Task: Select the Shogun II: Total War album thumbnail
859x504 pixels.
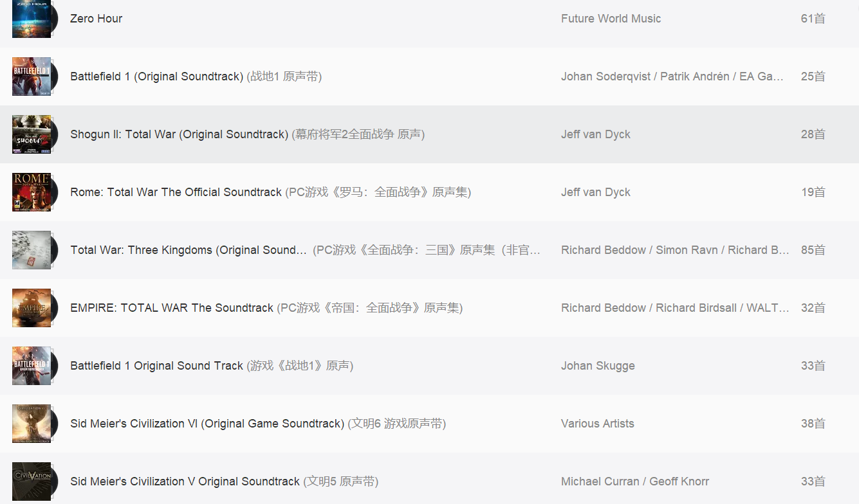Action: point(32,134)
